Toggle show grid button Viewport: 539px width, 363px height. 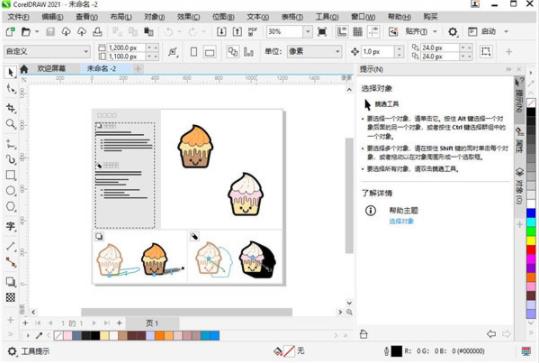pyautogui.click(x=358, y=32)
